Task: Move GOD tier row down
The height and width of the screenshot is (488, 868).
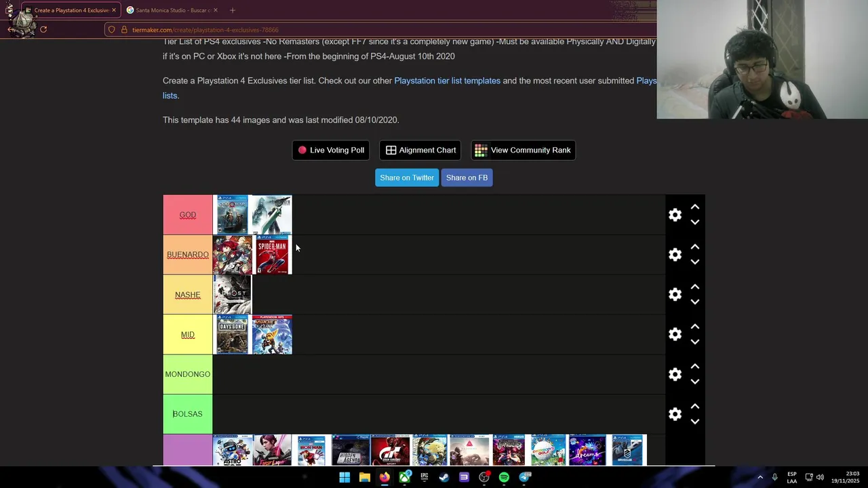Action: pos(695,222)
